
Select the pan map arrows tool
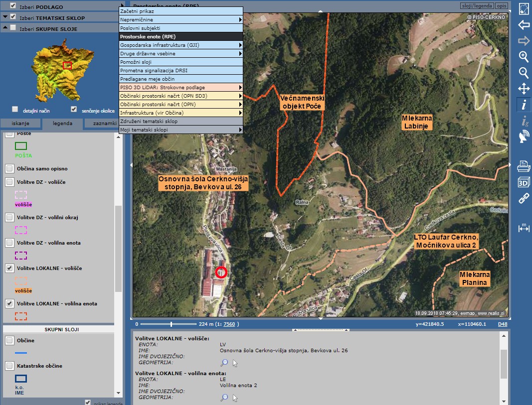click(524, 89)
